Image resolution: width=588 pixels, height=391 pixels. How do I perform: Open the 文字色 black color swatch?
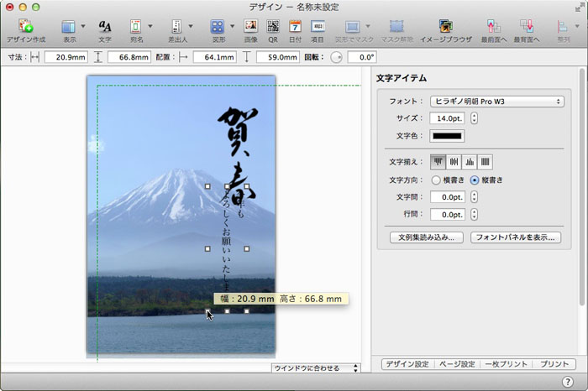(448, 136)
